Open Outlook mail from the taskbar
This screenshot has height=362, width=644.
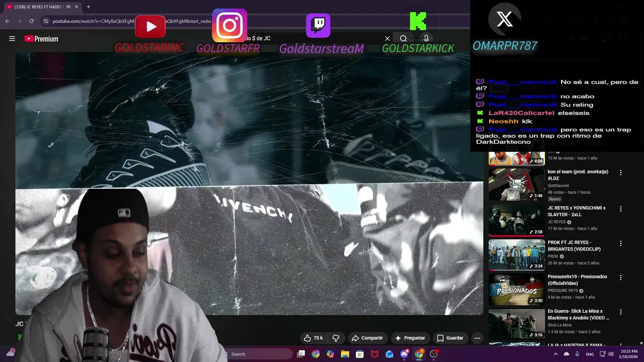pyautogui.click(x=389, y=354)
